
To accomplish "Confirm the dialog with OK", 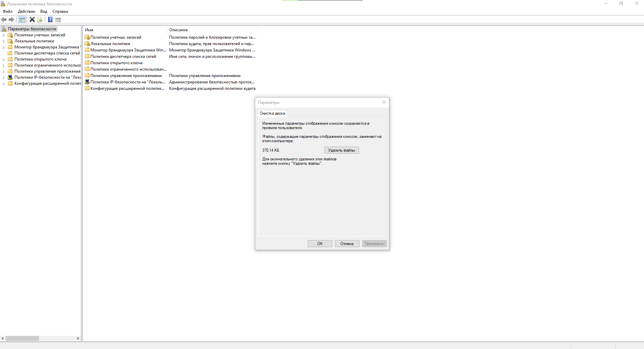I will (x=319, y=243).
